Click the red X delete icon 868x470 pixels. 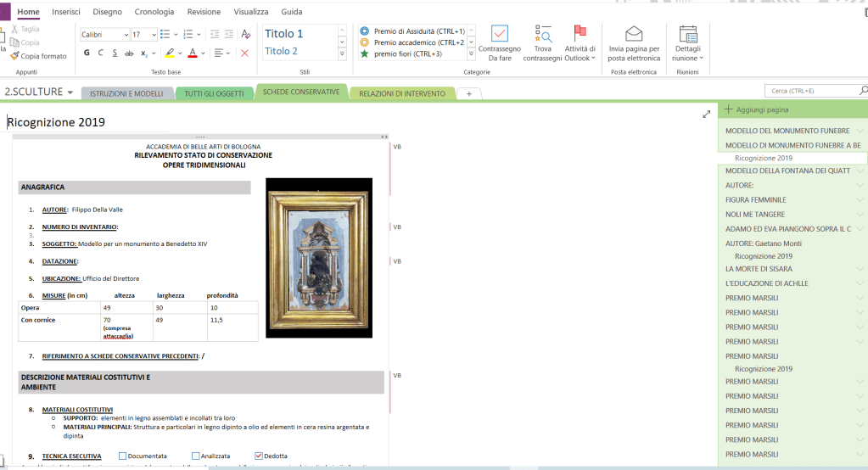tap(244, 53)
